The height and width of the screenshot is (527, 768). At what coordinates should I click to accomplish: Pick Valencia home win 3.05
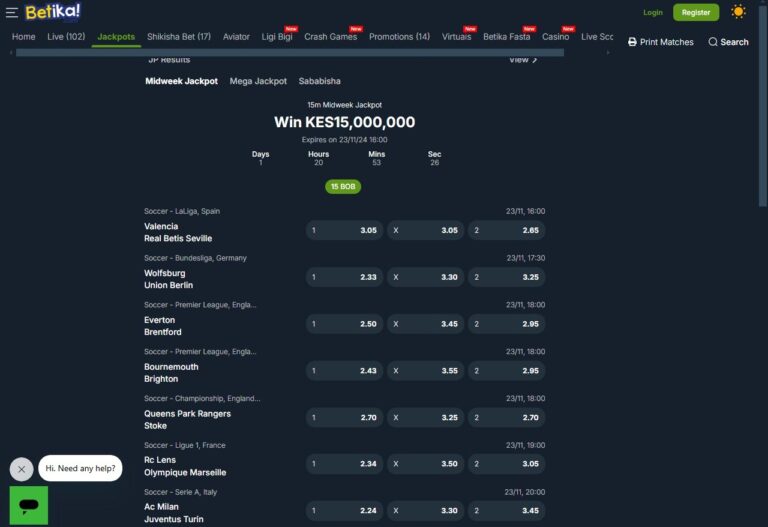(x=344, y=230)
